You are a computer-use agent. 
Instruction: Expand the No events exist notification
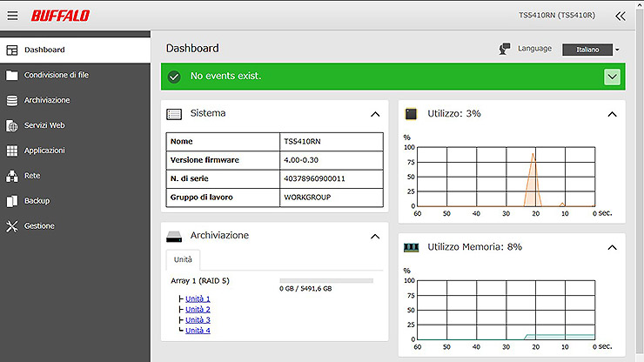click(x=612, y=77)
